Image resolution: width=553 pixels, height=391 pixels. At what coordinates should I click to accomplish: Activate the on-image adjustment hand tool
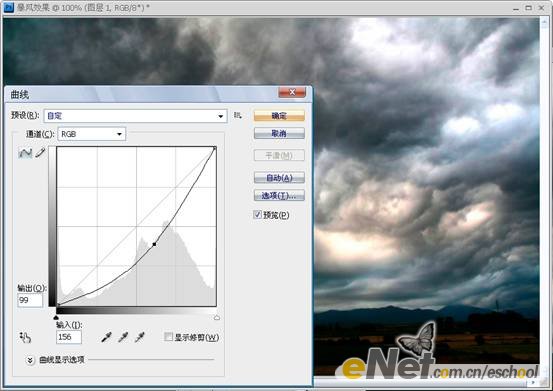pos(25,337)
